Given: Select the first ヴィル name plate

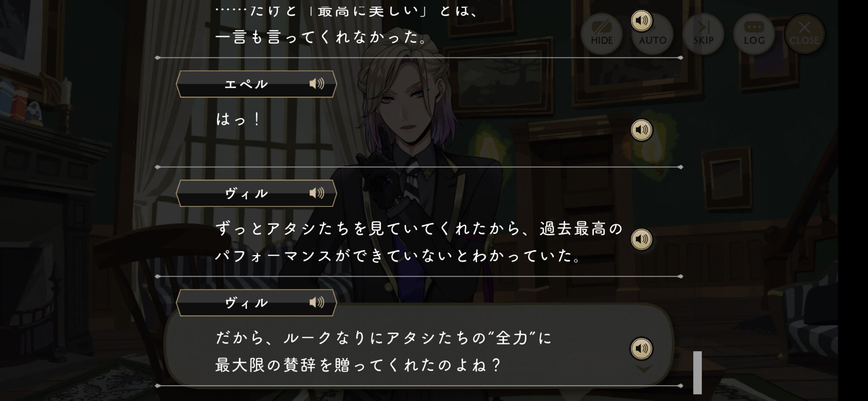Looking at the screenshot, I should 256,193.
